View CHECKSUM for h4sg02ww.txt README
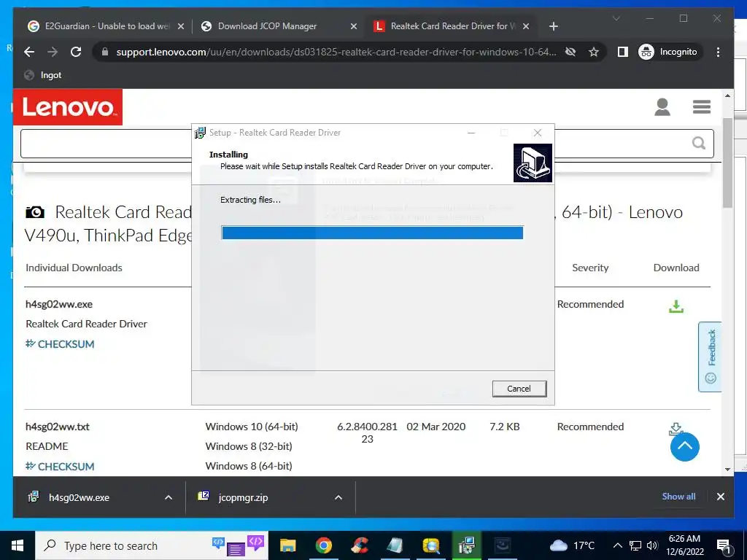 [60, 467]
